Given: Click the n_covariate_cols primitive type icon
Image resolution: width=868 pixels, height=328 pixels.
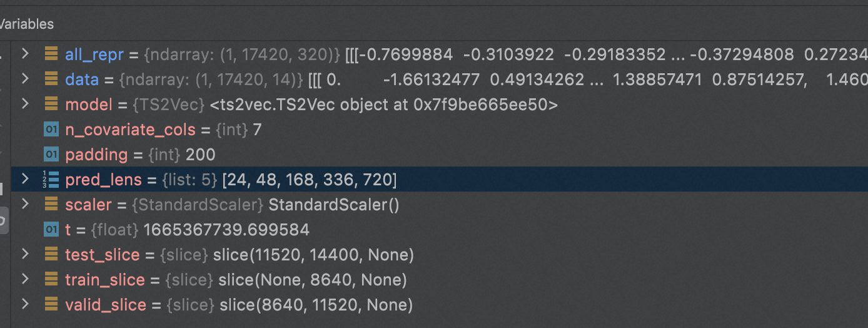Looking at the screenshot, I should tap(51, 130).
